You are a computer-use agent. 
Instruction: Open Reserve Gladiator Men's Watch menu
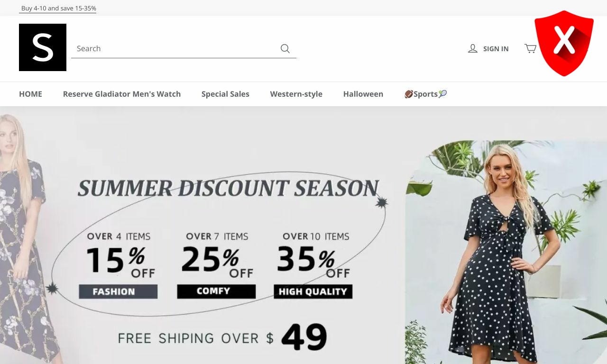[122, 94]
